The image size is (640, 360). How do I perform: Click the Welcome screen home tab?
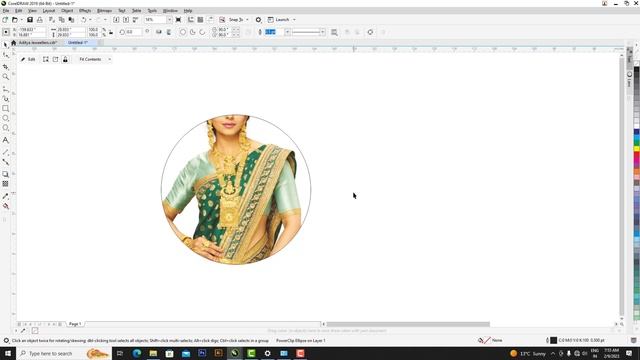click(x=13, y=42)
